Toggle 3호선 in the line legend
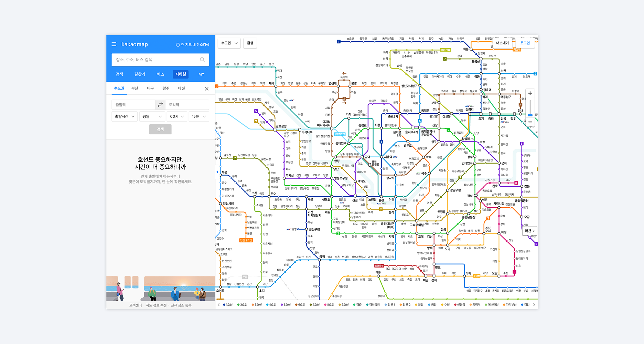Image resolution: width=644 pixels, height=344 pixels. 257,305
